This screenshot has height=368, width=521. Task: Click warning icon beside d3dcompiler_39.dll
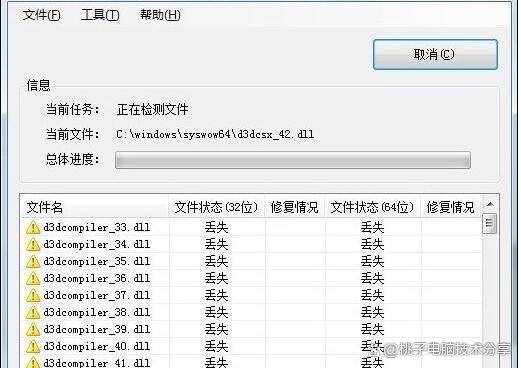point(33,329)
